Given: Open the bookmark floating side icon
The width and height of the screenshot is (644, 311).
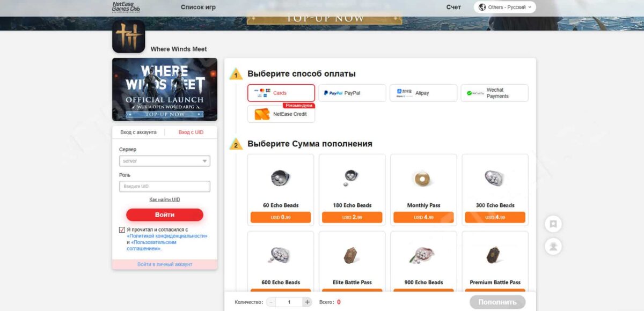Looking at the screenshot, I should [x=553, y=224].
